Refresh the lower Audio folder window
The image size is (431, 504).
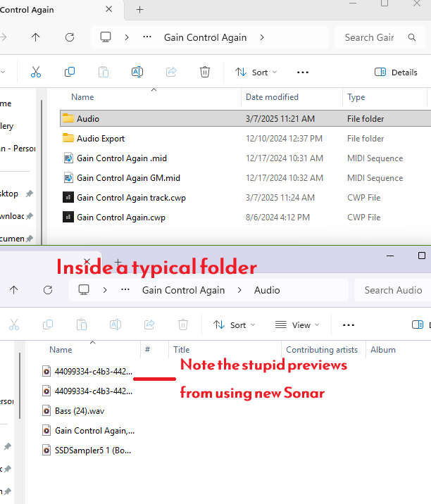(48, 290)
